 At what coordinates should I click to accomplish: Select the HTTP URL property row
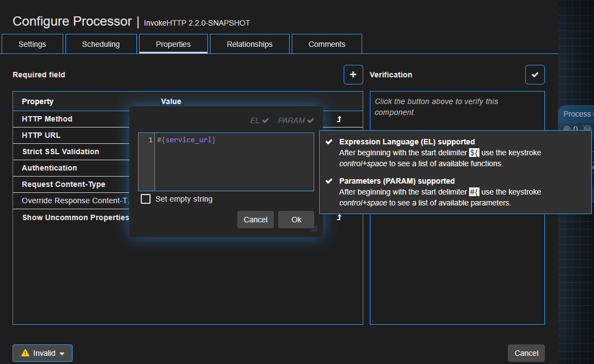point(71,135)
